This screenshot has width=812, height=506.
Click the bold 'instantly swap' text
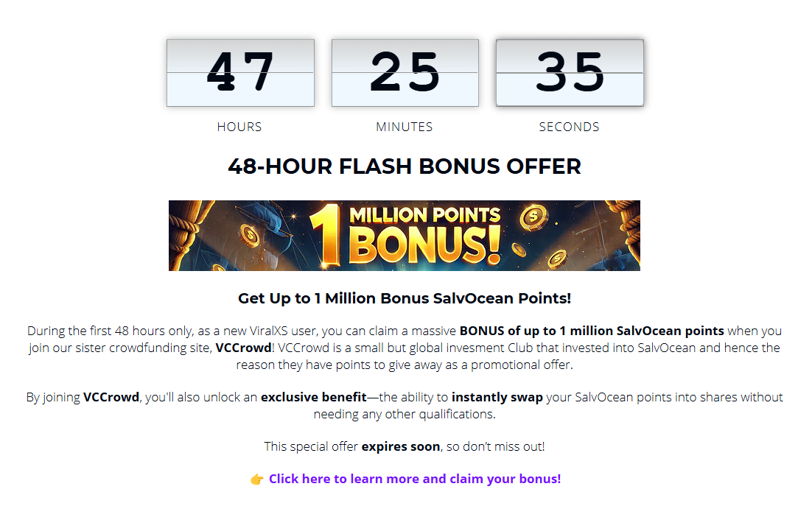pyautogui.click(x=497, y=397)
